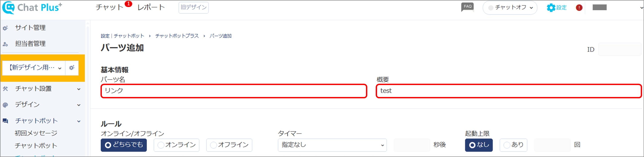This screenshot has width=644, height=157.
Task: Click the パーツ名 input field
Action: pos(234,91)
